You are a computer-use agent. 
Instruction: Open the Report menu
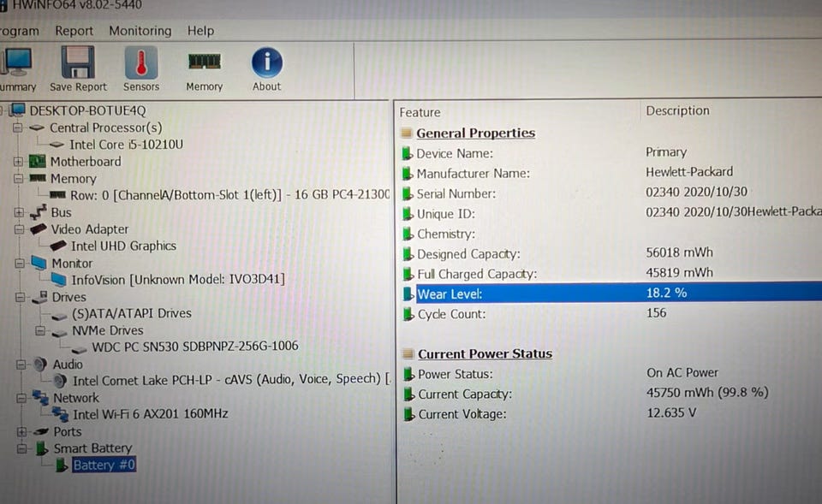pos(74,31)
